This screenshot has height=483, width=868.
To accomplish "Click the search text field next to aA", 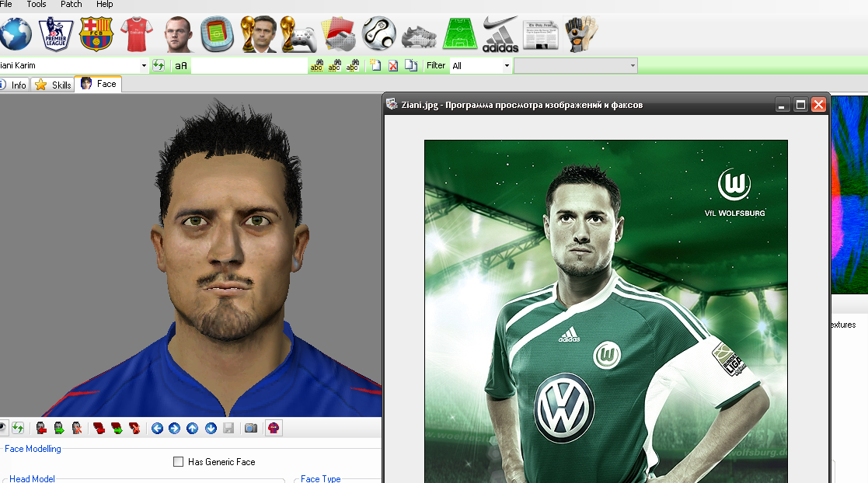I will [x=249, y=66].
